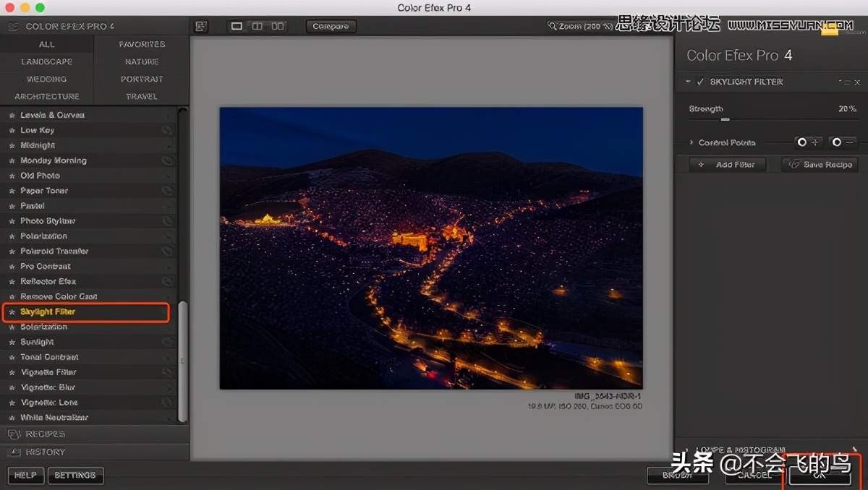Click the Compare button
Viewport: 868px width, 490px height.
pyautogui.click(x=331, y=25)
